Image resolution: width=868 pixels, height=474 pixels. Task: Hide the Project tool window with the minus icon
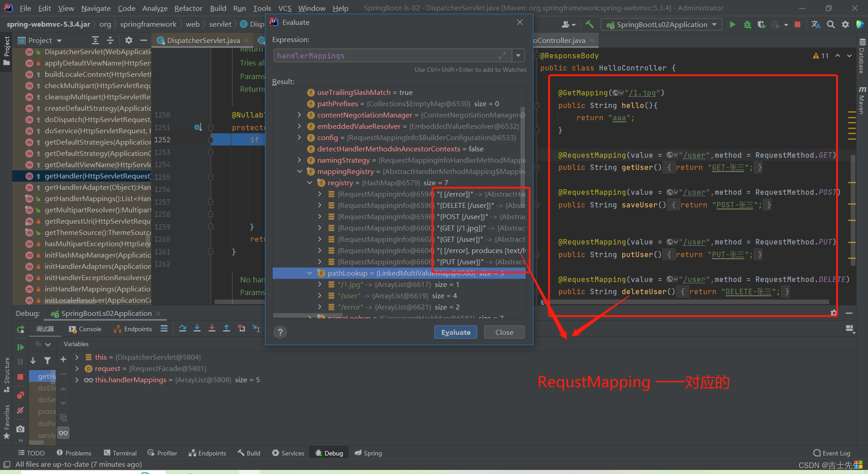pyautogui.click(x=144, y=40)
